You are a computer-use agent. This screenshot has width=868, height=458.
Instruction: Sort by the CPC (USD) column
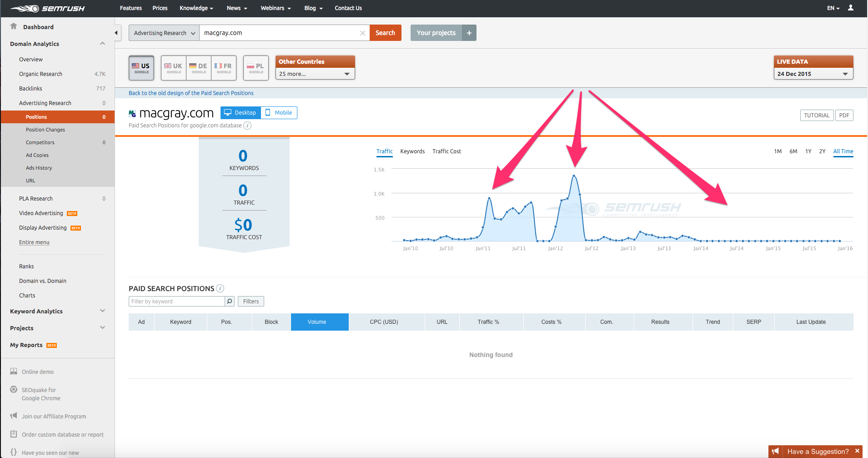click(386, 322)
